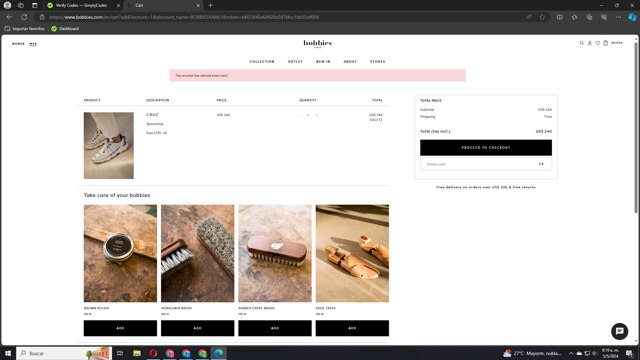View site info lock icon in address bar
The image size is (640, 360).
point(42,17)
